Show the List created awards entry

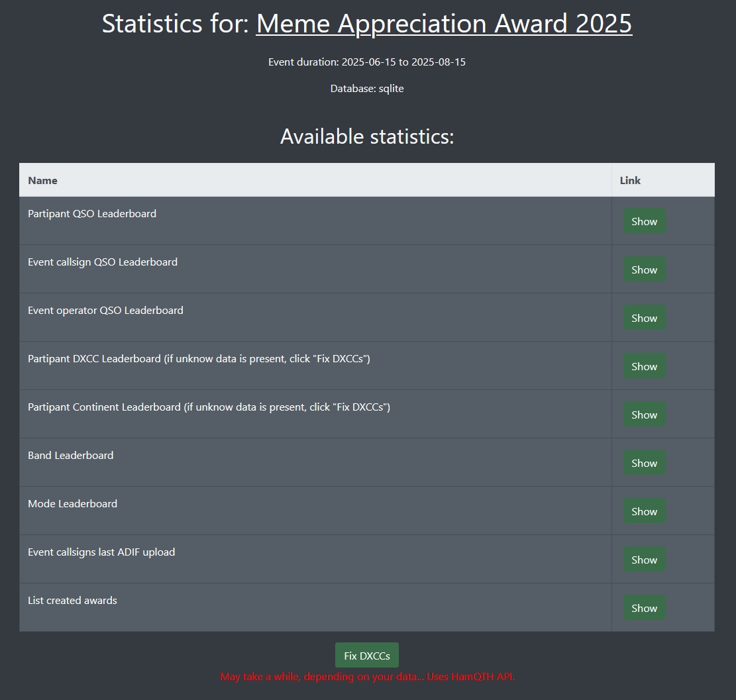coord(644,608)
